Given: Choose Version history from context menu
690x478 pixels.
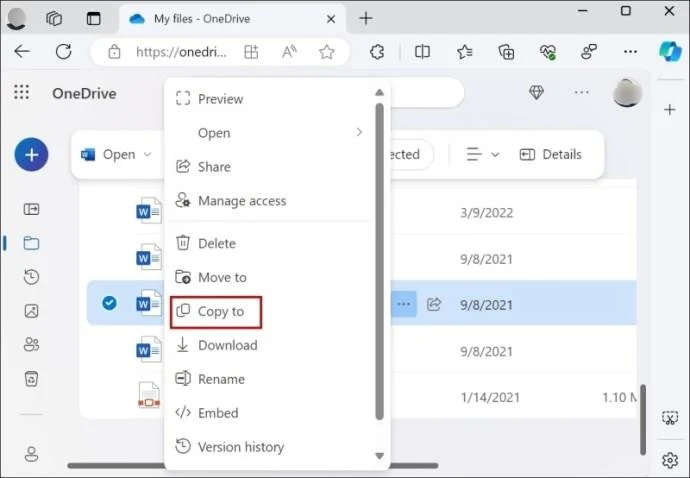Looking at the screenshot, I should (240, 447).
